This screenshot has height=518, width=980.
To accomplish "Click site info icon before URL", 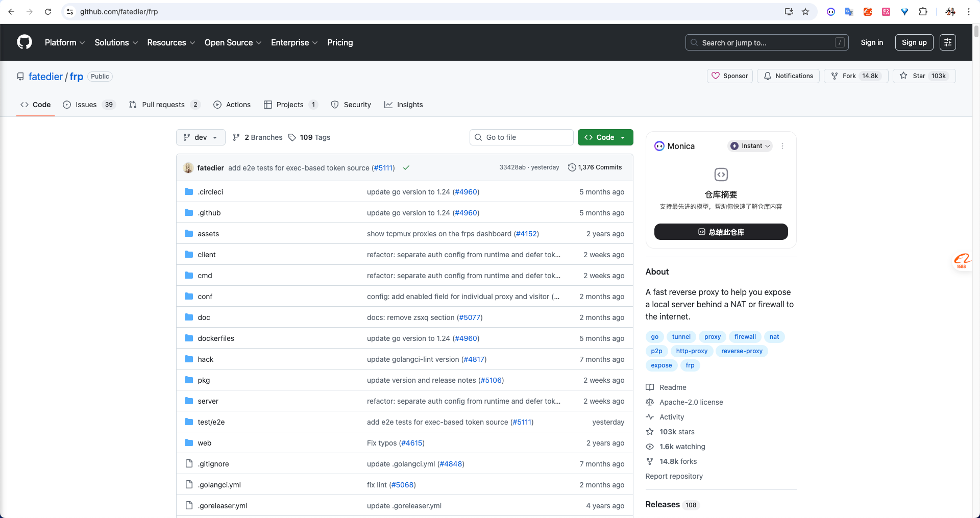I will [x=70, y=12].
